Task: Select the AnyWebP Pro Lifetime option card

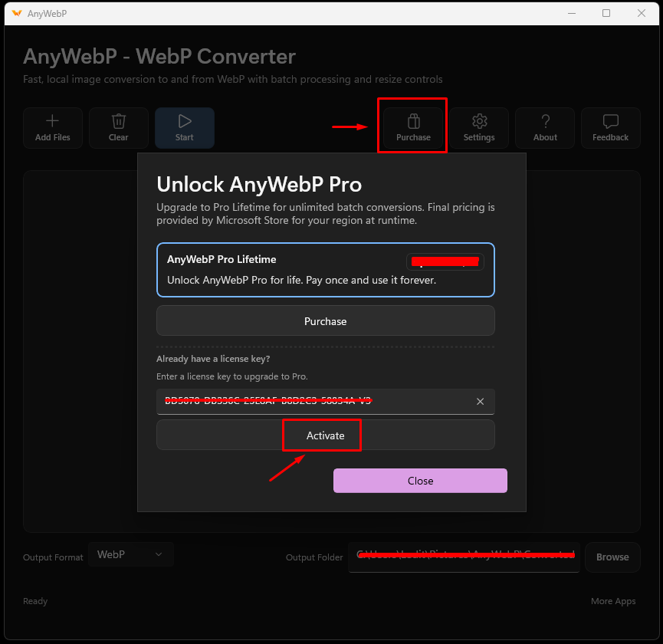Action: coord(325,270)
